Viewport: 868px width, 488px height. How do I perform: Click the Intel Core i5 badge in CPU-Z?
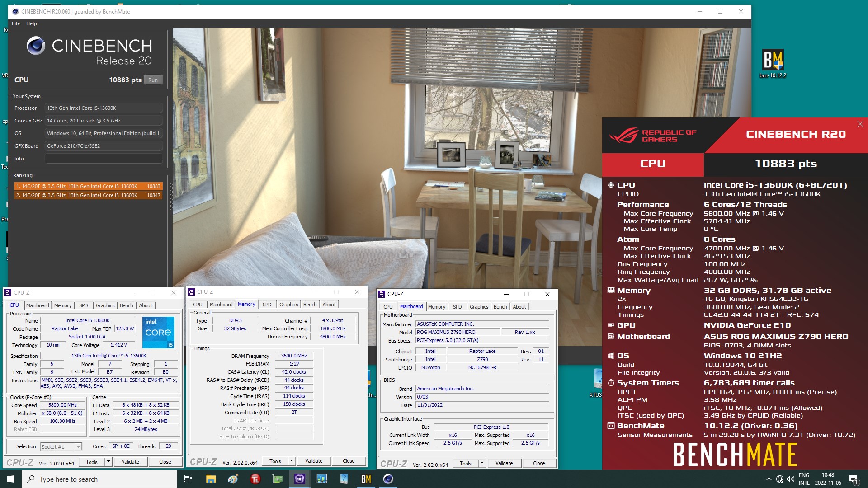pyautogui.click(x=158, y=332)
